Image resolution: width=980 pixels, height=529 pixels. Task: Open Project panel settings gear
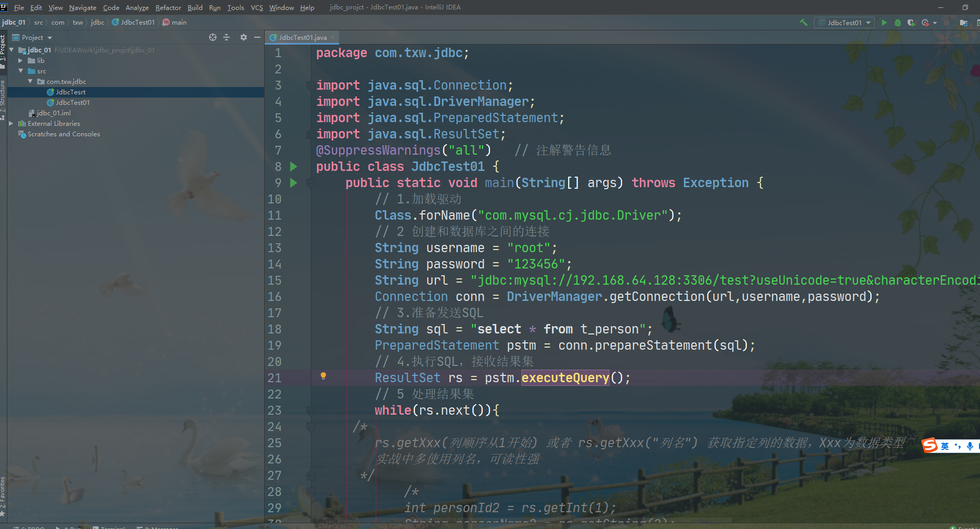pyautogui.click(x=243, y=37)
